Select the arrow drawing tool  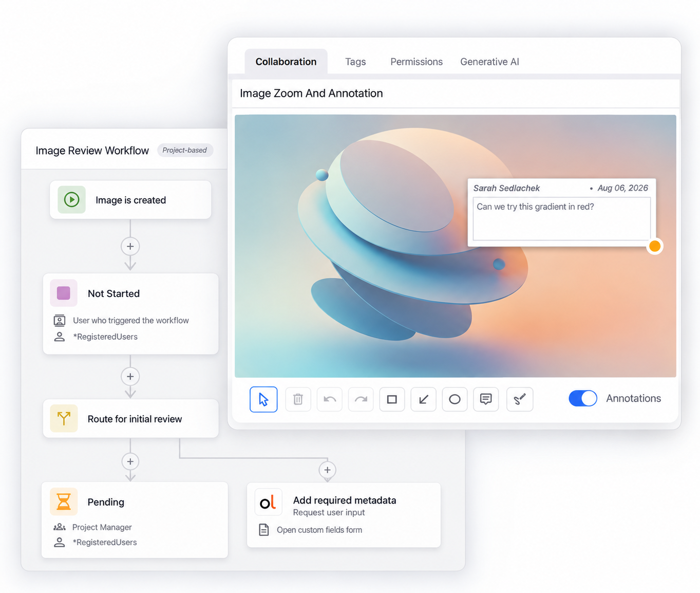(424, 399)
